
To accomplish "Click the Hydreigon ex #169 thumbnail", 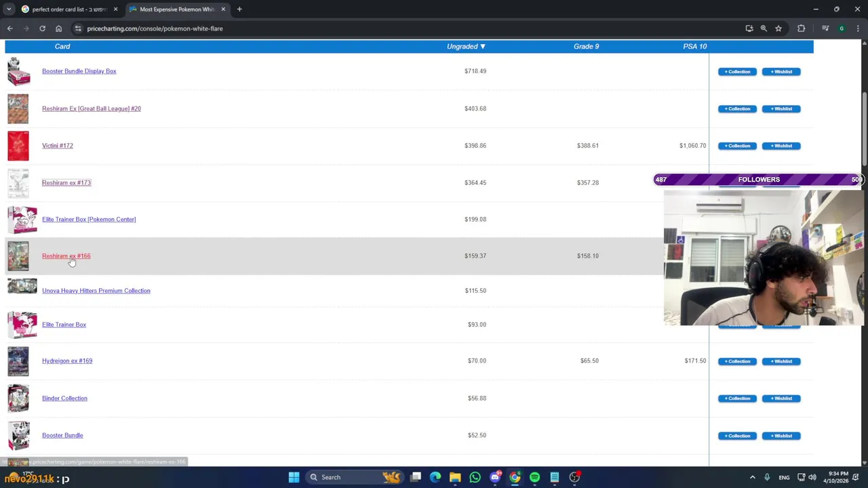I will (18, 361).
